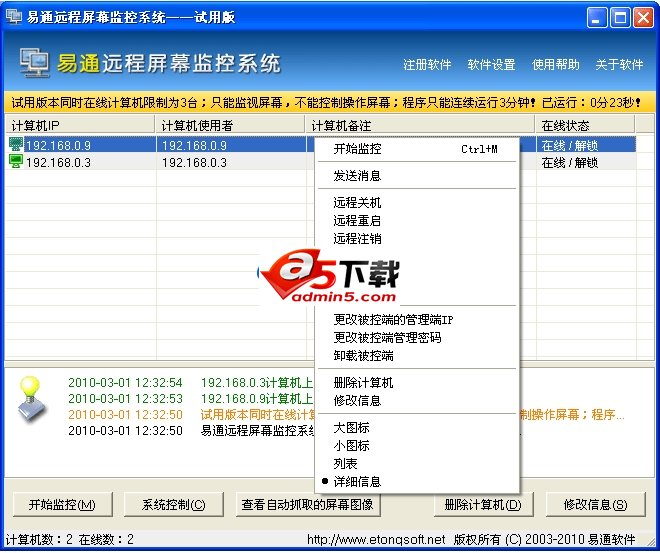Select 卸载被控端 in the context menu
Screen dimensions: 660x553
[417, 356]
